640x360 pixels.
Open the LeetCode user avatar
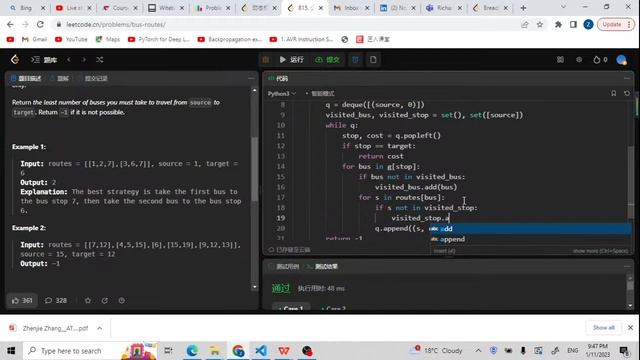(x=622, y=60)
